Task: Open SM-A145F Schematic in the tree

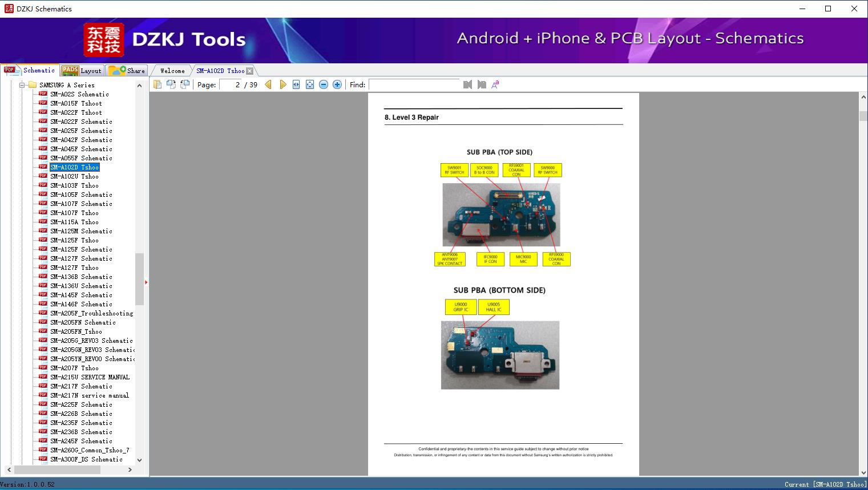Action: point(81,295)
